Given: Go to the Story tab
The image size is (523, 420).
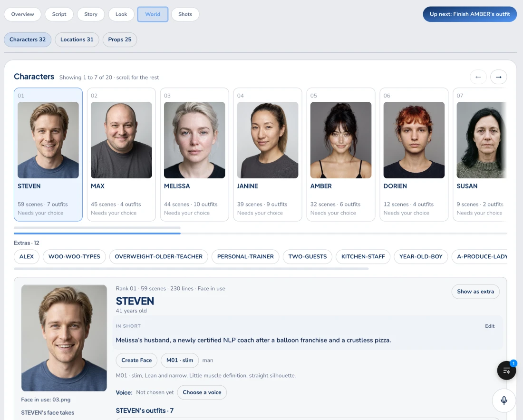Looking at the screenshot, I should (91, 14).
